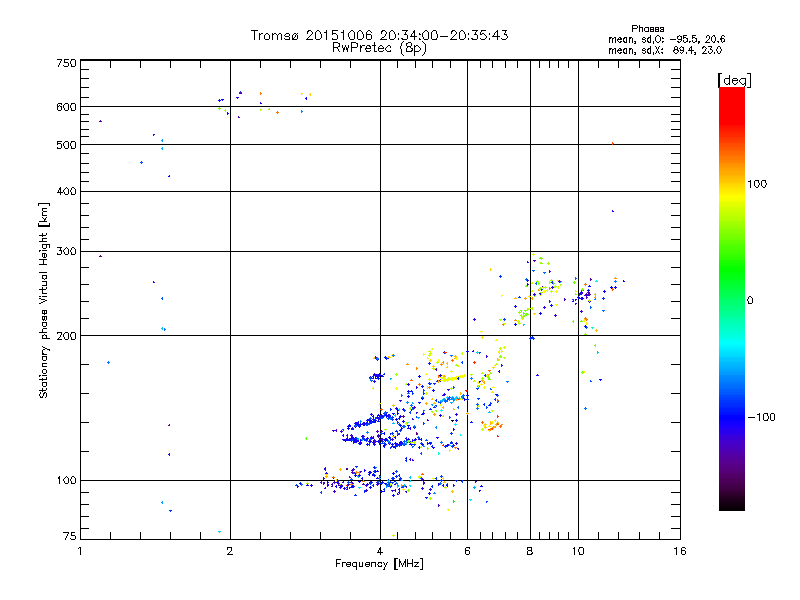Click the y-axis tick label '100'
This screenshot has height=600, width=800.
(x=67, y=481)
